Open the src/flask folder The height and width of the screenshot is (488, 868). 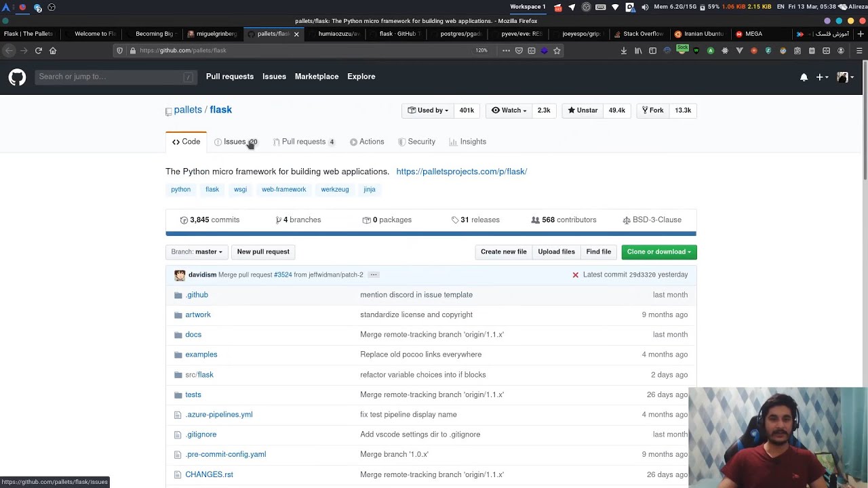[199, 375]
